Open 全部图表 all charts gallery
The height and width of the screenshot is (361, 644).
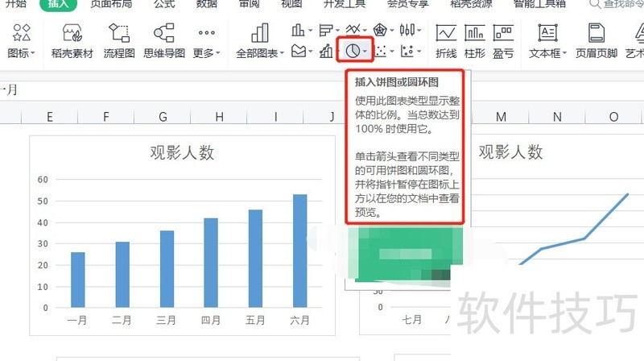(259, 41)
